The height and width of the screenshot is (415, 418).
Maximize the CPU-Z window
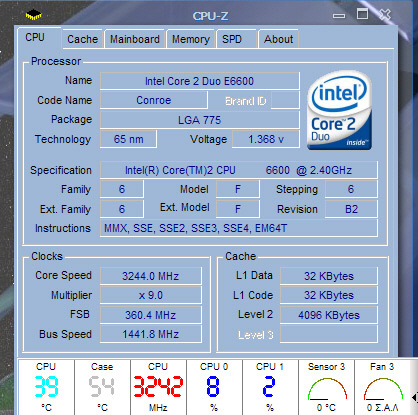coord(362,14)
